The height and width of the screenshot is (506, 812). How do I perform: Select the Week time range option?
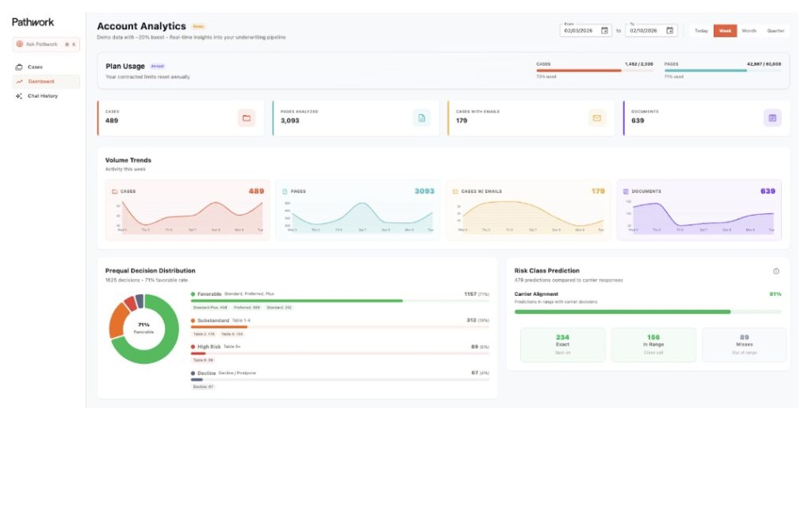[725, 31]
